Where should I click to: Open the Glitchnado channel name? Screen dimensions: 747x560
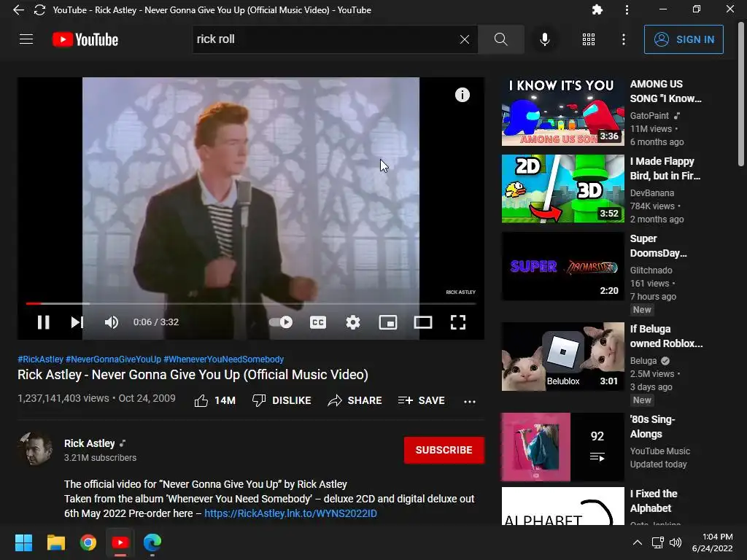coord(651,270)
